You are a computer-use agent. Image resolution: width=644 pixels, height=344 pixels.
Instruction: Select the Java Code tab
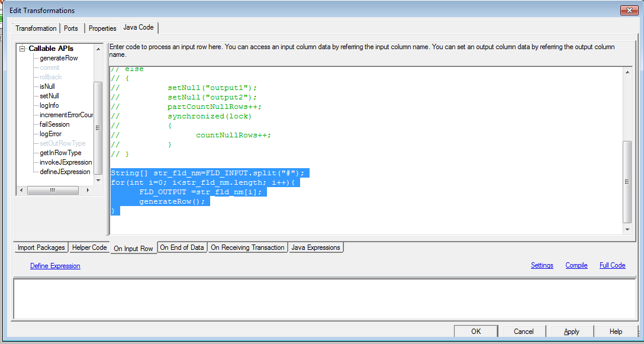139,28
